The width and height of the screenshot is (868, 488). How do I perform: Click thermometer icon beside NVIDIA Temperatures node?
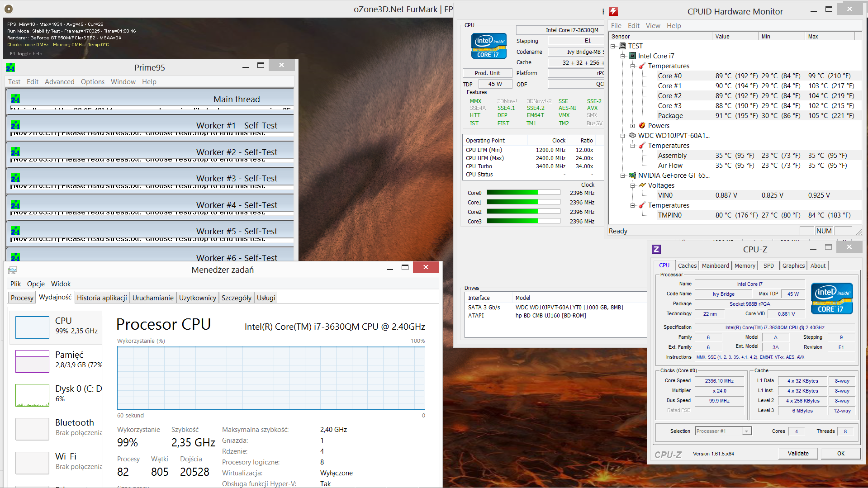(x=642, y=205)
